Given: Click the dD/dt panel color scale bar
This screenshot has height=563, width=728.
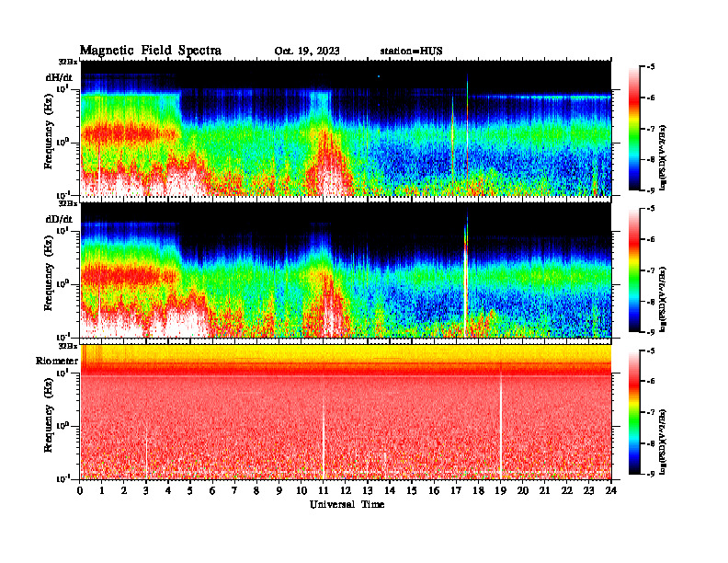Looking at the screenshot, I should [x=634, y=270].
